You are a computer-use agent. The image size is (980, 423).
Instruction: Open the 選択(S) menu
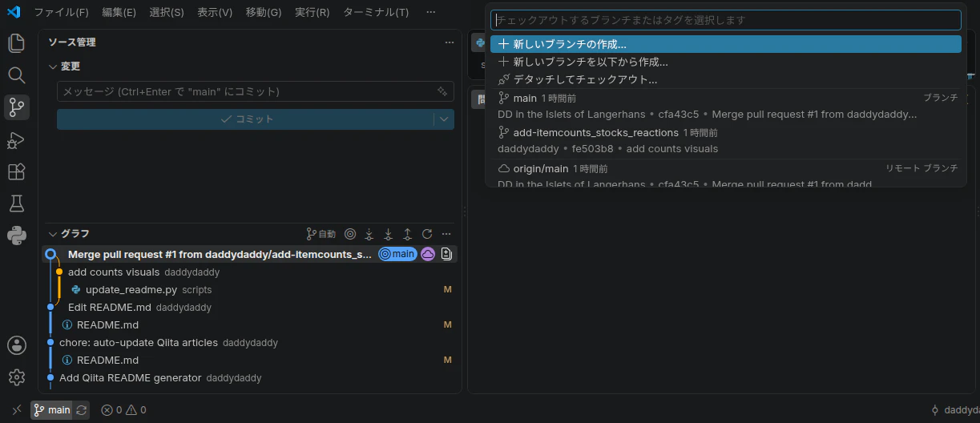point(167,12)
